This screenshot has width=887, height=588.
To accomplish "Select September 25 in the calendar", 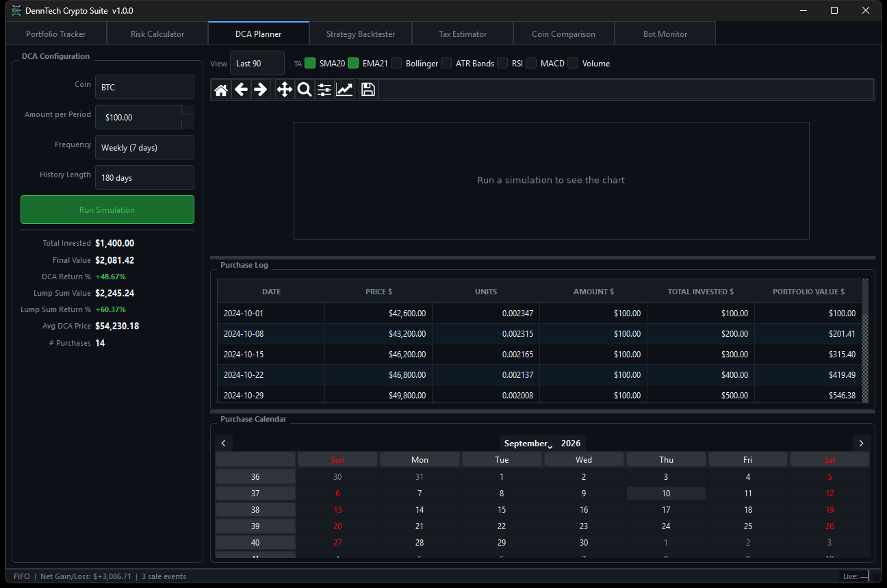I will click(748, 526).
